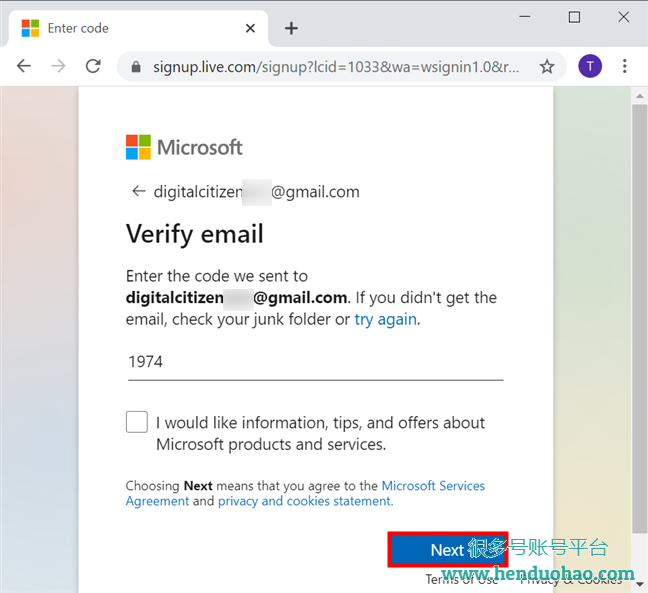
Task: Tick the Microsoft offers and tips checkbox
Action: tap(137, 422)
